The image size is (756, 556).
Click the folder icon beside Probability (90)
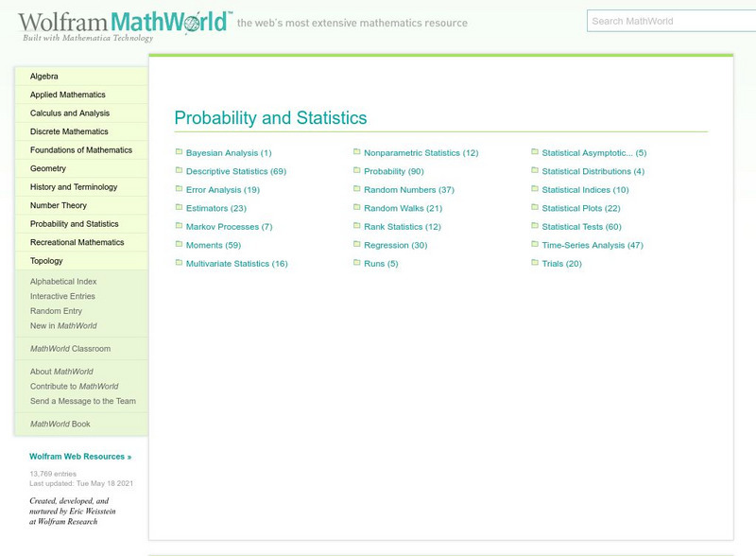coord(357,170)
